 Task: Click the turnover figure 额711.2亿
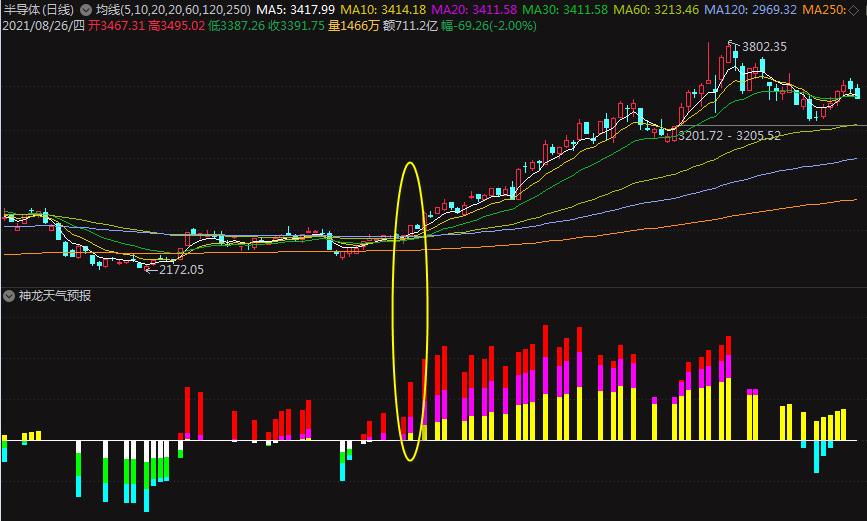tap(410, 26)
